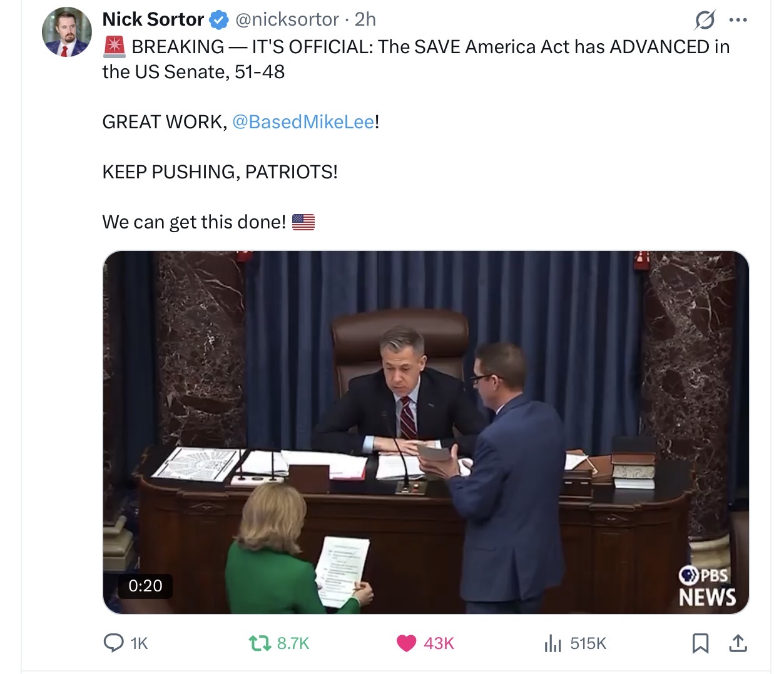
Task: Click the 8.7K reposts count
Action: click(x=293, y=643)
